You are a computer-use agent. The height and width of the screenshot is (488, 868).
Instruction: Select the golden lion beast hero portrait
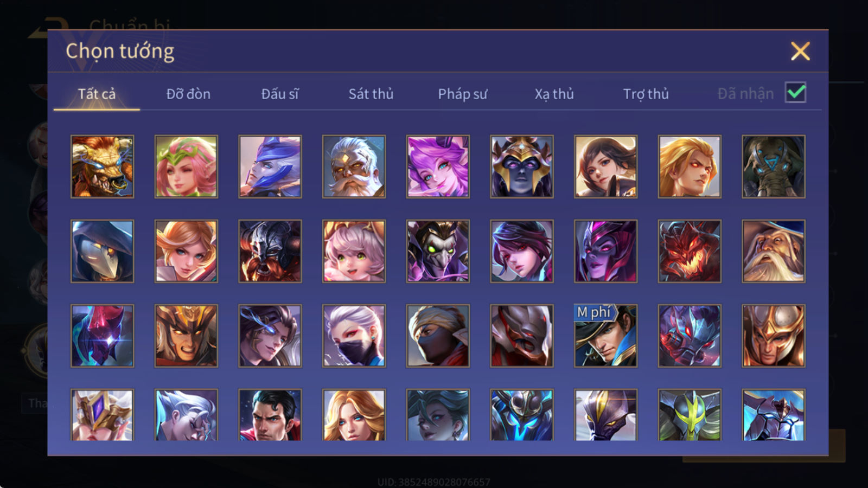102,166
